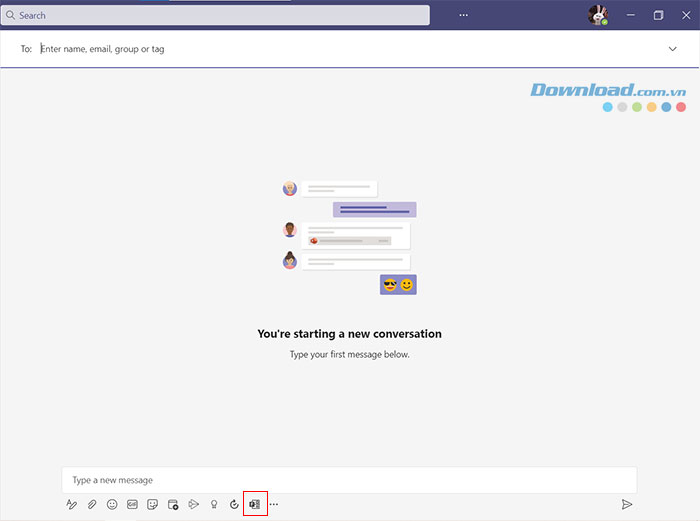Viewport: 700px width, 521px height.
Task: Open more messaging extensions ellipsis
Action: [x=274, y=505]
